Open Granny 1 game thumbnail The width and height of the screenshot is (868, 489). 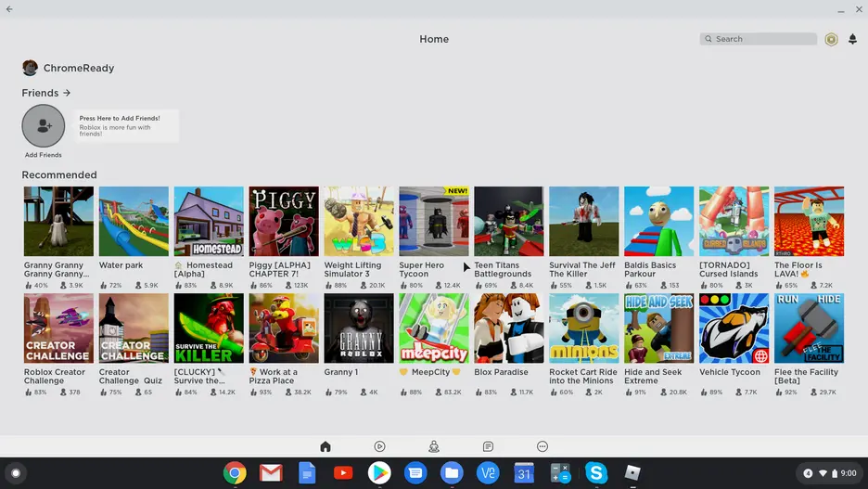click(x=359, y=328)
